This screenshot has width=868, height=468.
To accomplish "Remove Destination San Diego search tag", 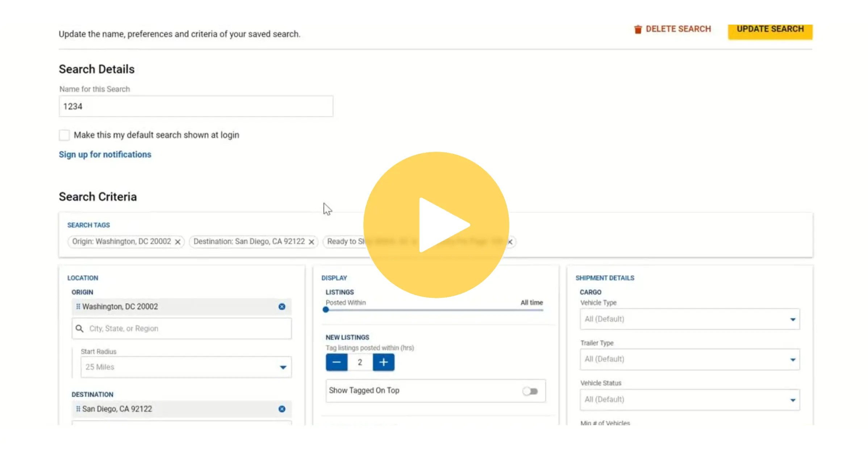I will coord(311,242).
